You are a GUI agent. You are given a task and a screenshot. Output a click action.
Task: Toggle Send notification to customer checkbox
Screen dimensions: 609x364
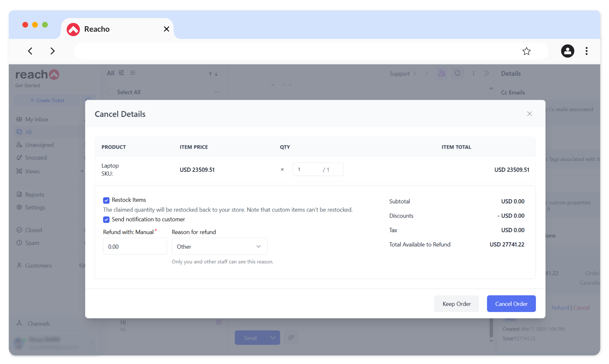point(106,220)
